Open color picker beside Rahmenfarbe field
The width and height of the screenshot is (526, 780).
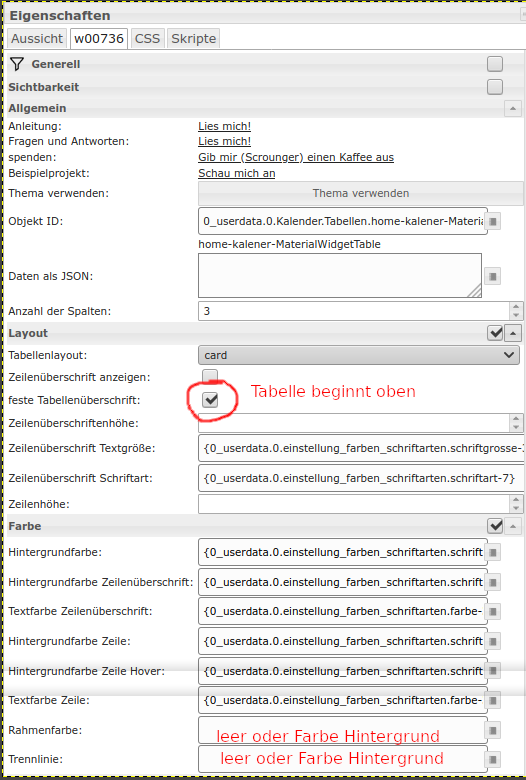click(x=493, y=730)
